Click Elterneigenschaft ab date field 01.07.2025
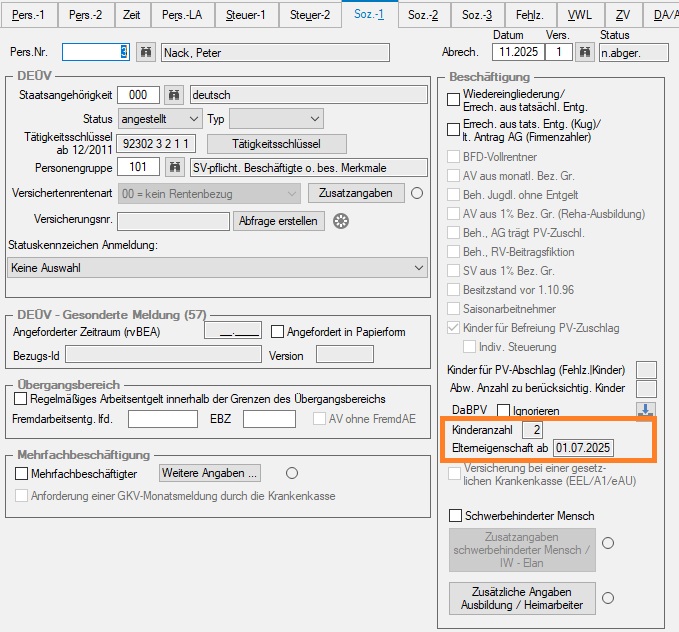 coord(583,448)
